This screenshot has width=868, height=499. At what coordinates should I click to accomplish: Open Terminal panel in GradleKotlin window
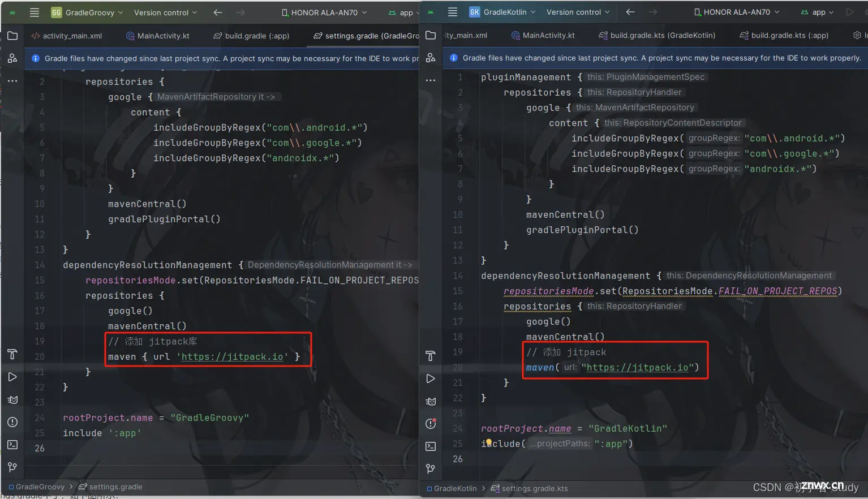pyautogui.click(x=431, y=446)
